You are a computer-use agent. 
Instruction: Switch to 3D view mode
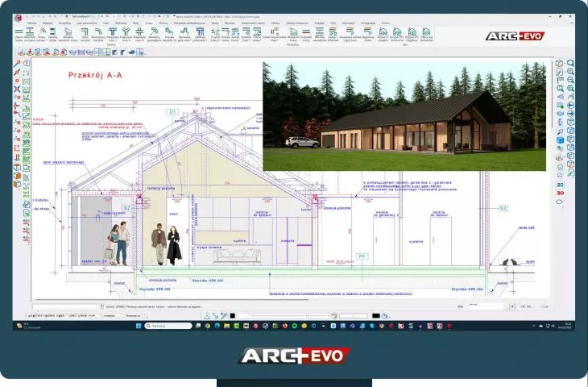click(x=561, y=193)
